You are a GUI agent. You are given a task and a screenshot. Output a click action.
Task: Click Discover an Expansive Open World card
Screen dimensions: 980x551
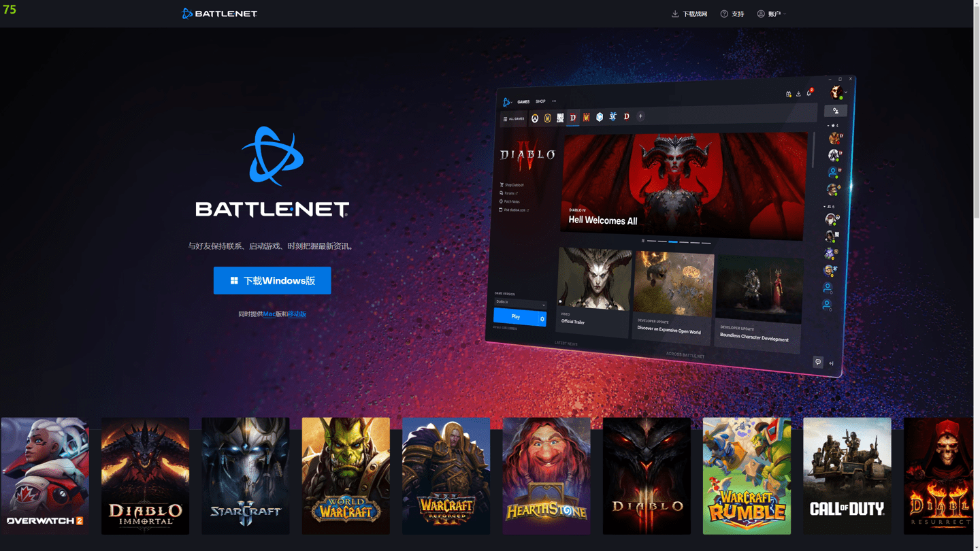pyautogui.click(x=672, y=298)
